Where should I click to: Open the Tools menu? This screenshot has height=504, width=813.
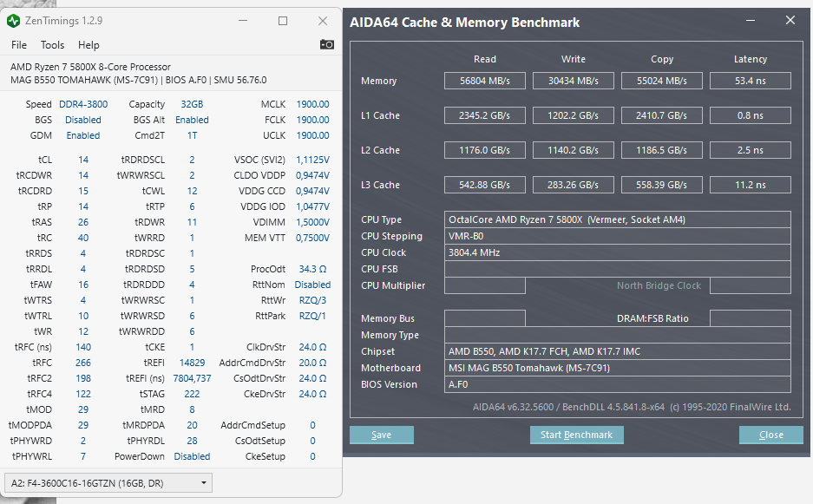[x=52, y=45]
